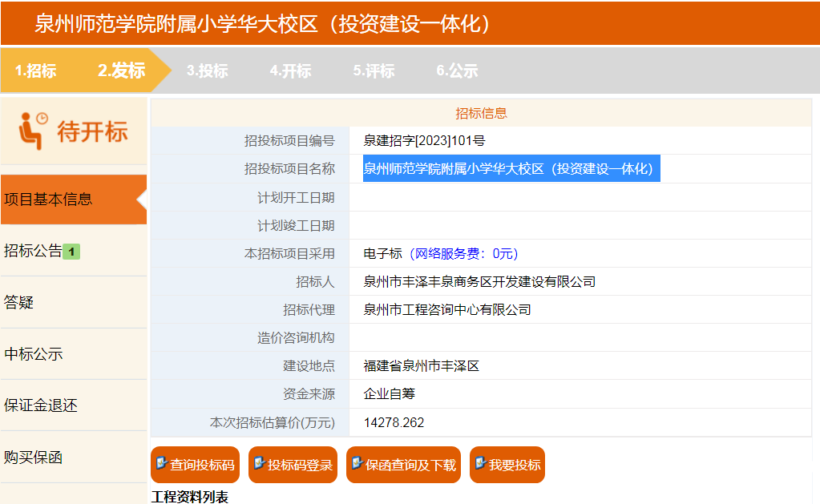Click the 保函查询及下载 button label
The width and height of the screenshot is (820, 504).
411,465
